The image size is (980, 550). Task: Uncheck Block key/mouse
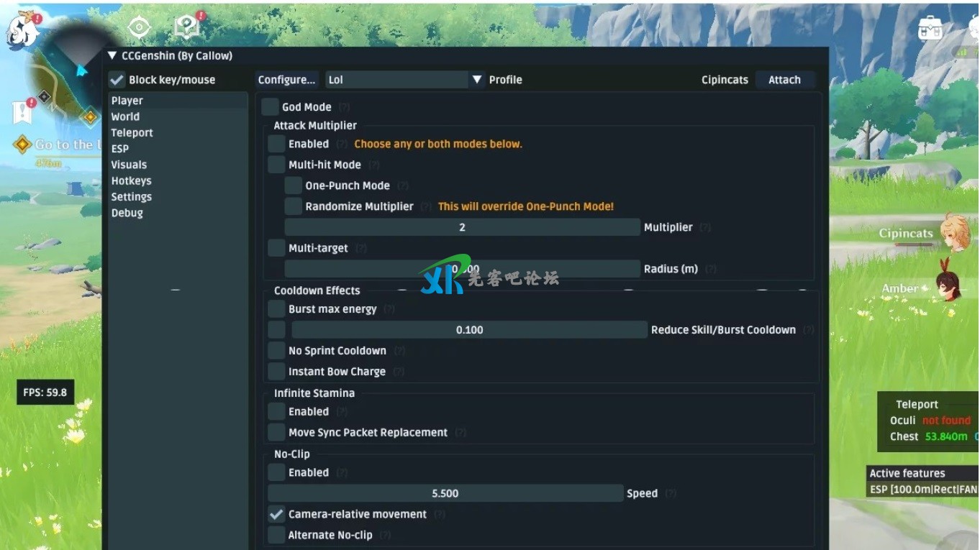[x=117, y=80]
